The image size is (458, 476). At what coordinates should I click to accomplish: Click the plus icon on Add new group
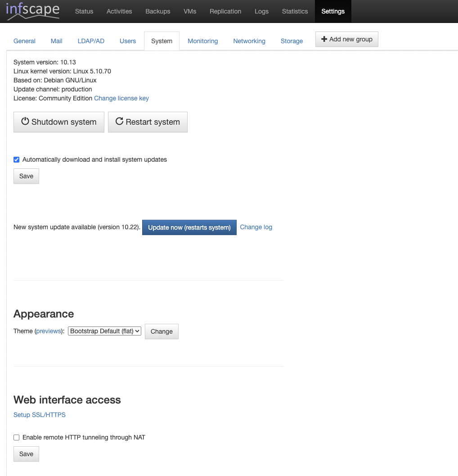324,39
